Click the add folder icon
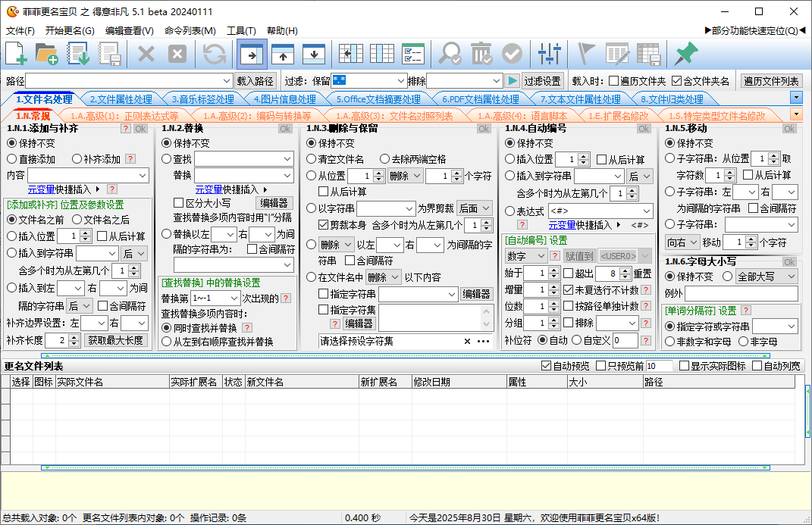 [x=47, y=54]
